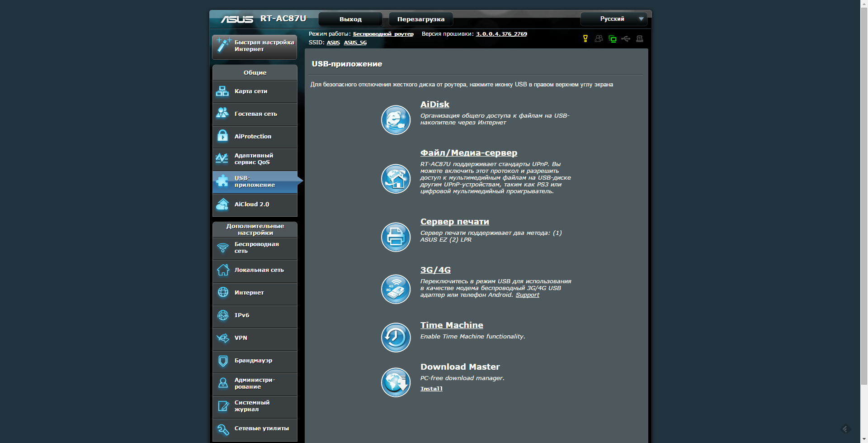Open Быстрая настройка Интернет

255,47
